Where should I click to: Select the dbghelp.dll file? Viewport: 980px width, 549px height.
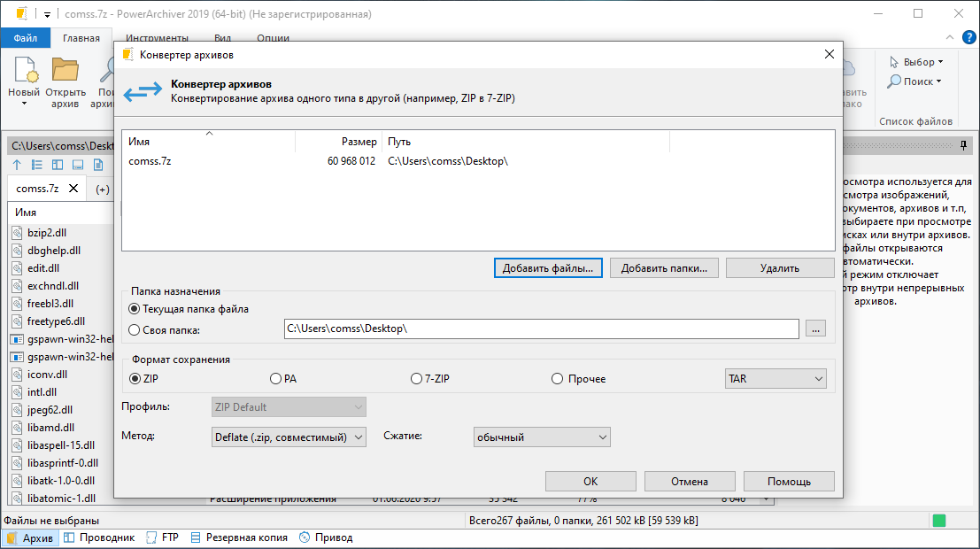coord(54,251)
